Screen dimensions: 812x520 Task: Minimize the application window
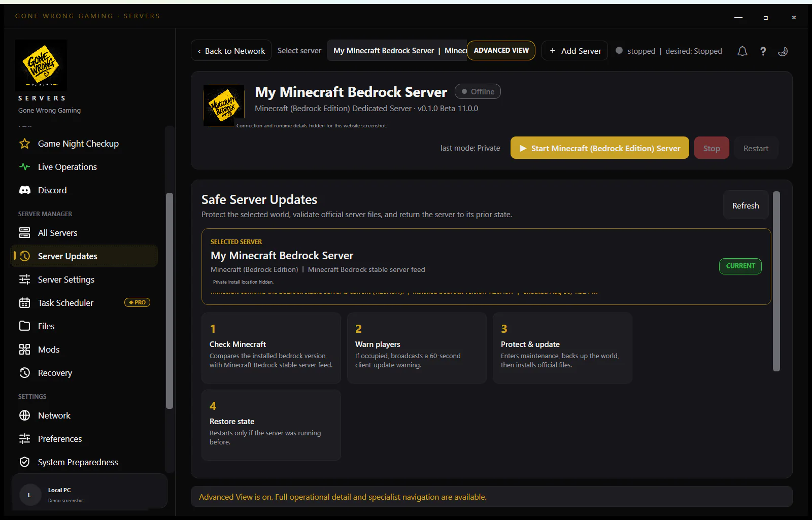(738, 17)
